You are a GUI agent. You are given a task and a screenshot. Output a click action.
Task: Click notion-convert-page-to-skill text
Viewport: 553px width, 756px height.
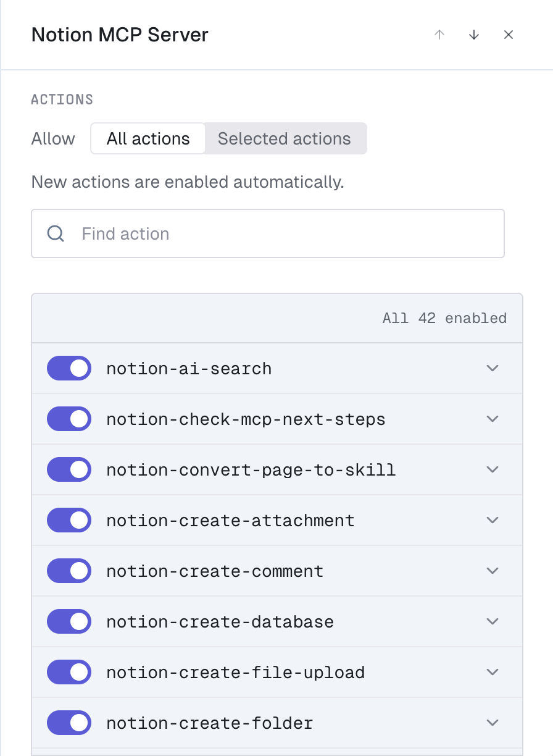pos(251,470)
